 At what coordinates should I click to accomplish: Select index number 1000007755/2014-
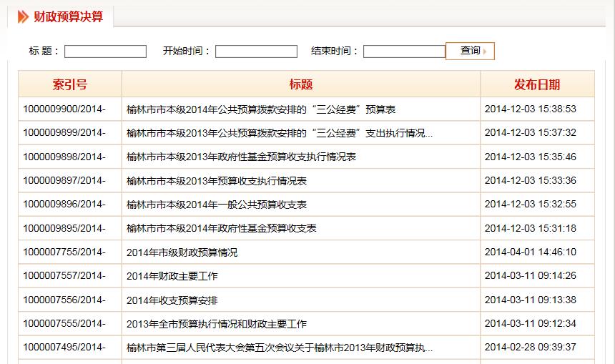(x=64, y=252)
